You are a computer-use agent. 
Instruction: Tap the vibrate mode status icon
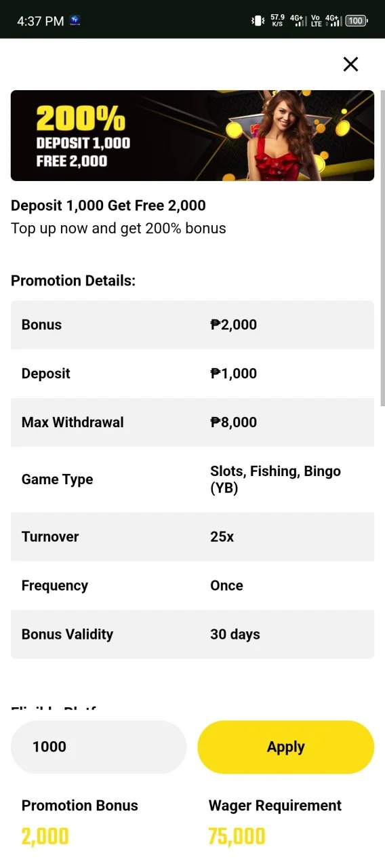[x=258, y=21]
